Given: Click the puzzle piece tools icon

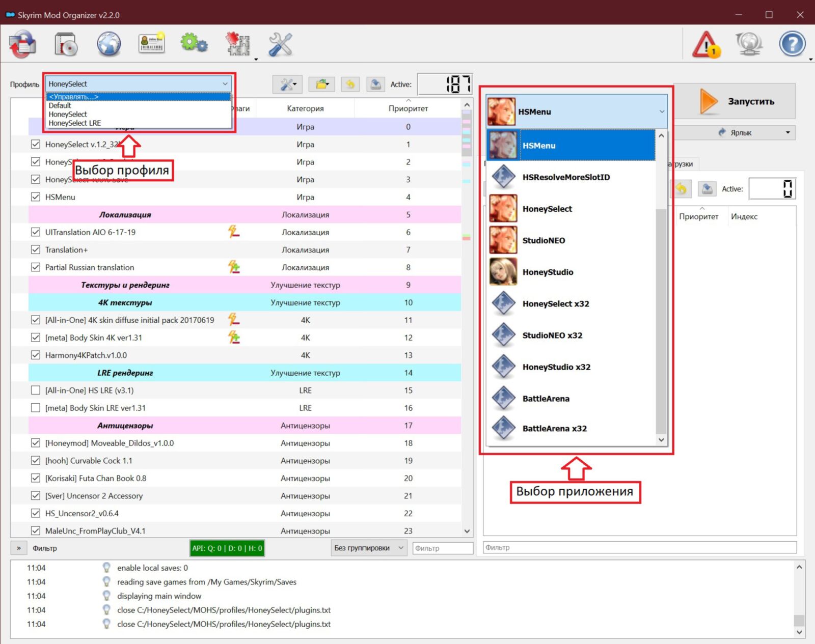Looking at the screenshot, I should 237,44.
